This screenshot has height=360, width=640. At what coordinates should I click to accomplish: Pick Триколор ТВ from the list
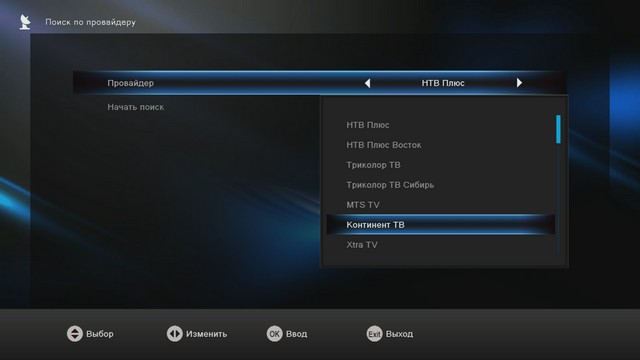(373, 165)
